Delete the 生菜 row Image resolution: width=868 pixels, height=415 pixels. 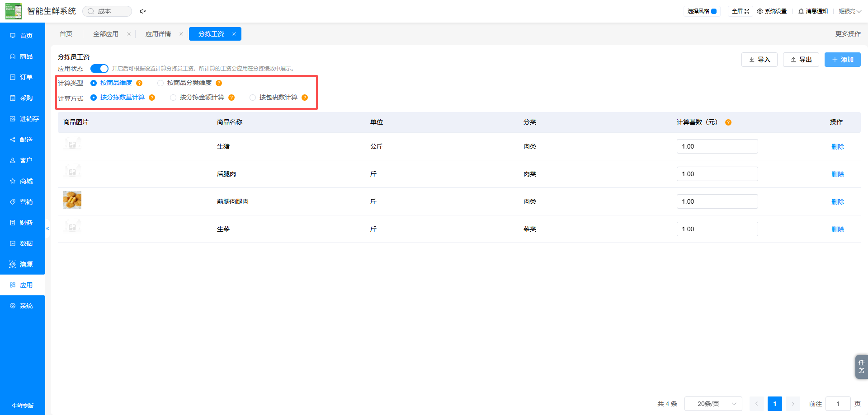click(837, 229)
